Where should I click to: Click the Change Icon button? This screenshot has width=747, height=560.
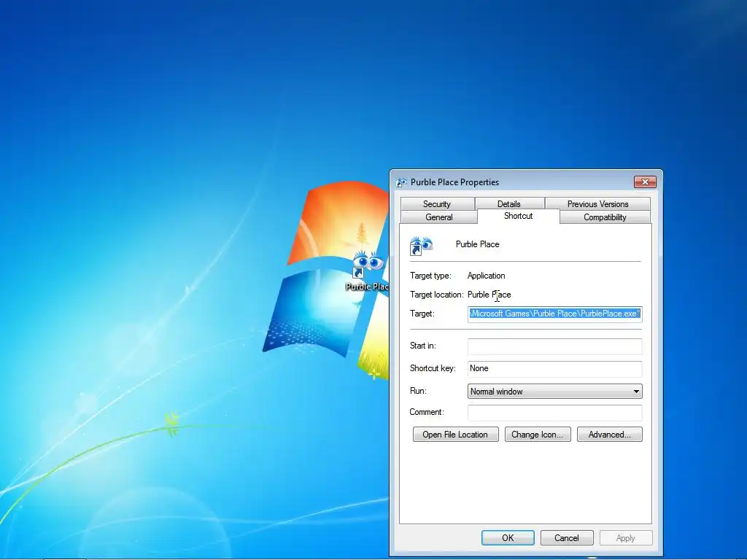pyautogui.click(x=538, y=435)
